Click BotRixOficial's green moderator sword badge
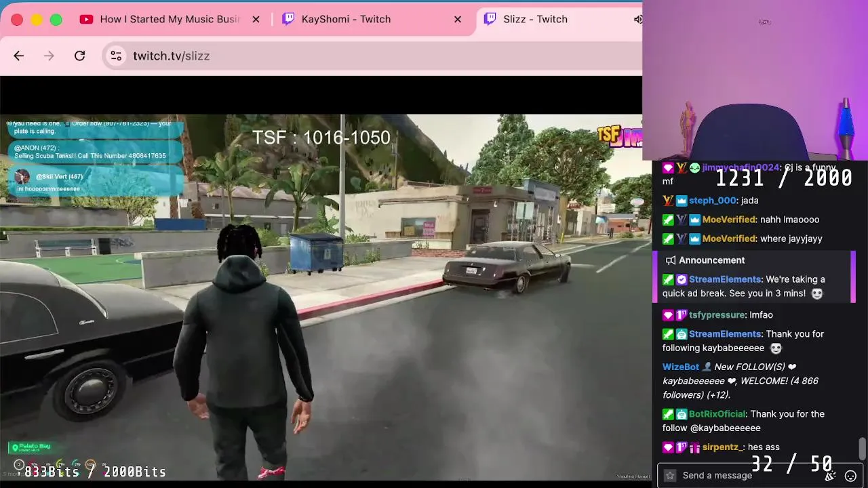 coord(668,414)
